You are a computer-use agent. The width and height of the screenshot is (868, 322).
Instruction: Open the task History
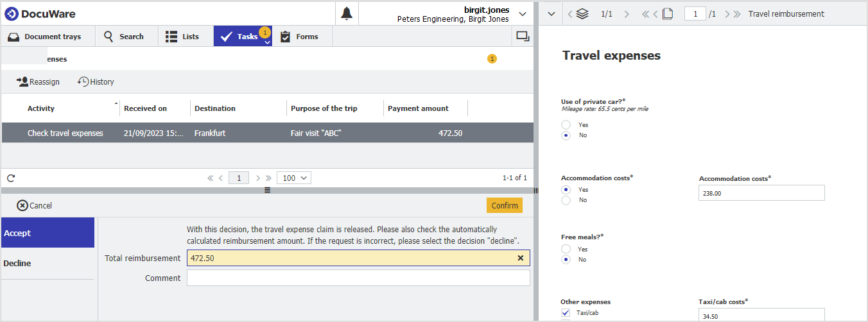96,81
